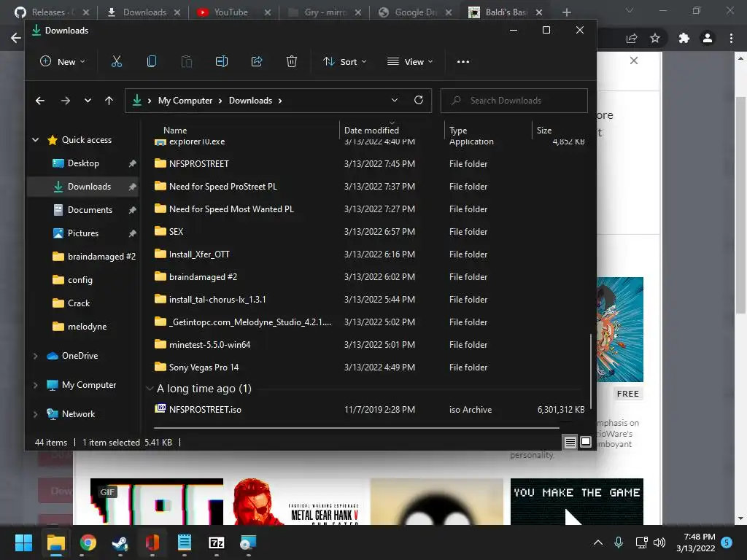This screenshot has height=560, width=747.
Task: Select Pictures in Quick access
Action: [83, 233]
